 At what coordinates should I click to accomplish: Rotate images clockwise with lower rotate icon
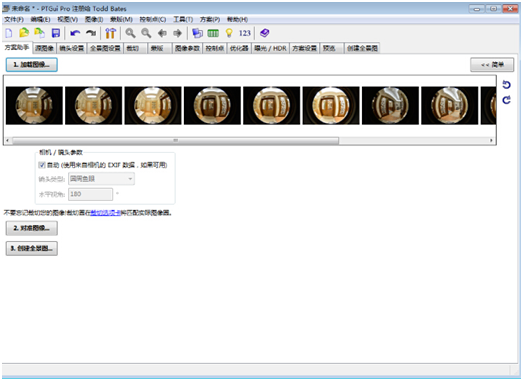pyautogui.click(x=506, y=100)
